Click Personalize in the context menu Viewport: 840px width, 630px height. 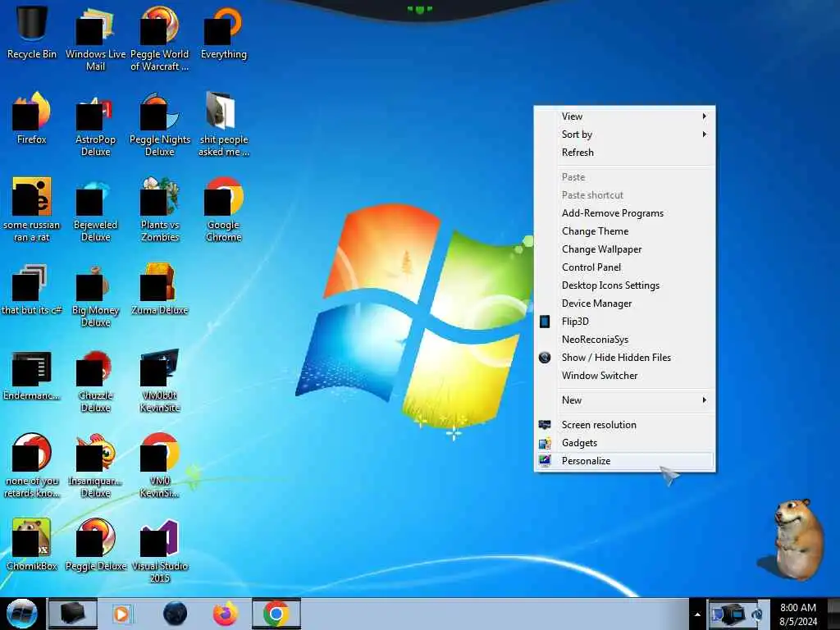pos(624,461)
